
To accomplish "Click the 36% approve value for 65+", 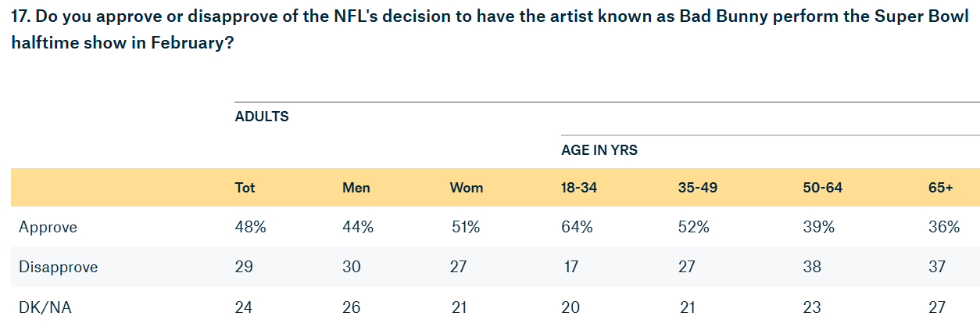I will pos(943,227).
